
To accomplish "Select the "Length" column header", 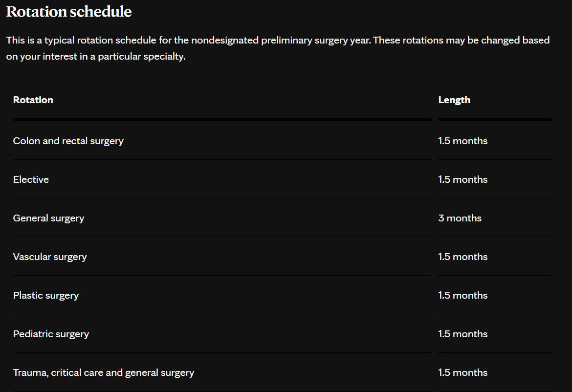I will (454, 100).
